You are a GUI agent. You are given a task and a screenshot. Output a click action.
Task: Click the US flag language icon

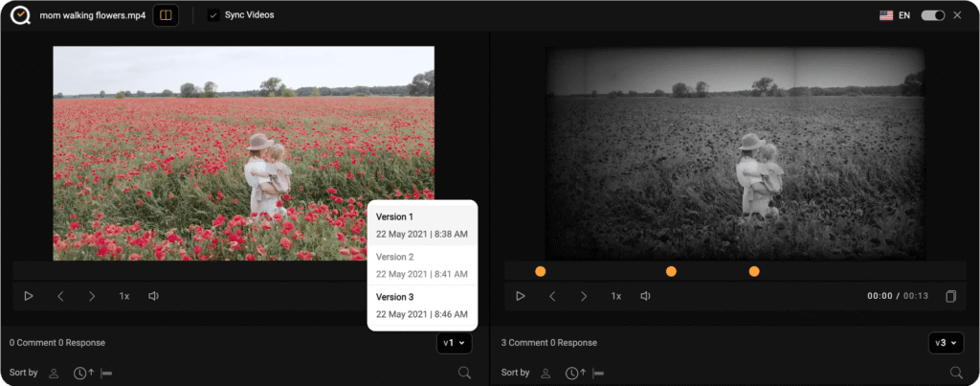click(886, 15)
